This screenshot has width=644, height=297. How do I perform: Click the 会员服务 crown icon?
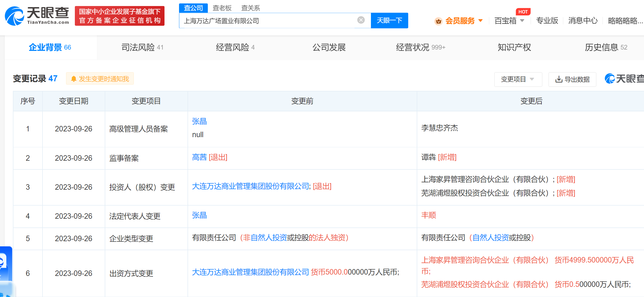(439, 21)
